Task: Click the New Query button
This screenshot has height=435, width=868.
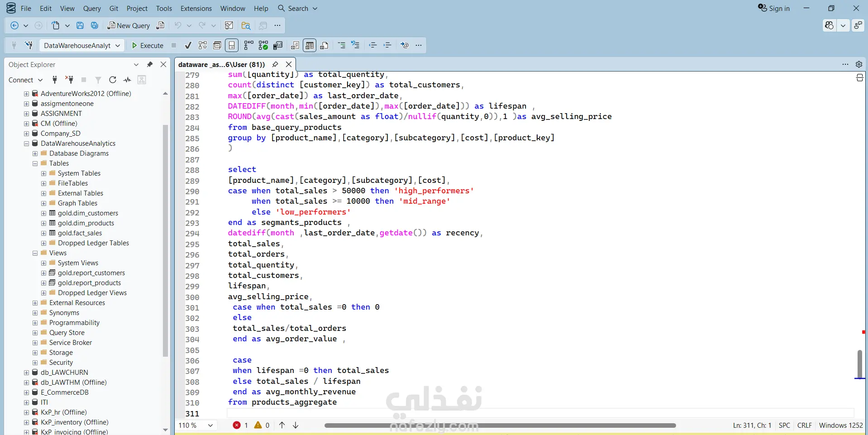Action: click(x=129, y=26)
